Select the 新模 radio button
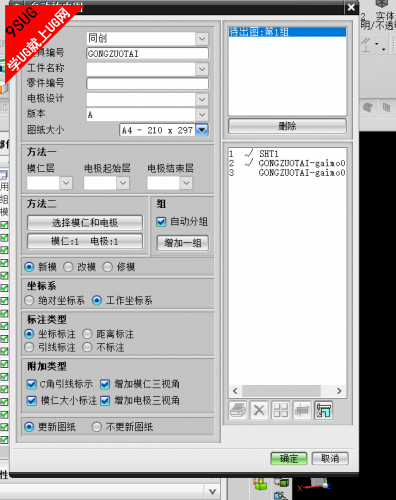 click(x=29, y=267)
